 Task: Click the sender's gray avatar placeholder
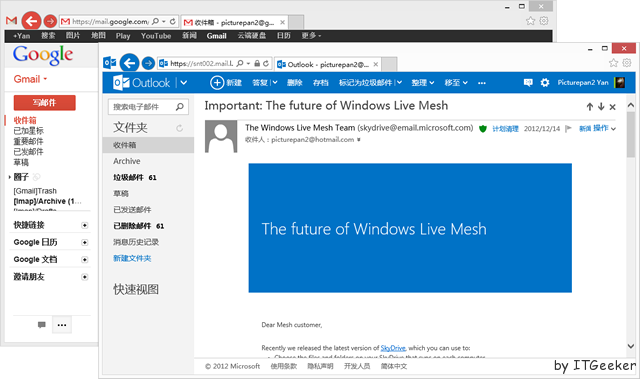pyautogui.click(x=221, y=136)
